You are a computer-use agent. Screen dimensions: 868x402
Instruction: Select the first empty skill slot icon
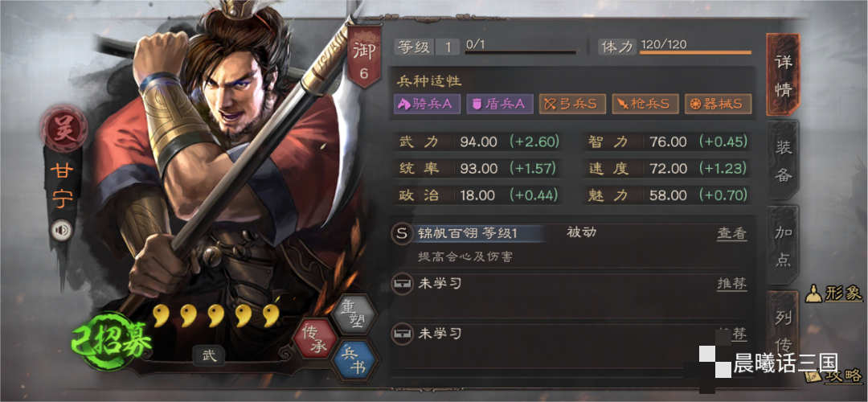[401, 285]
